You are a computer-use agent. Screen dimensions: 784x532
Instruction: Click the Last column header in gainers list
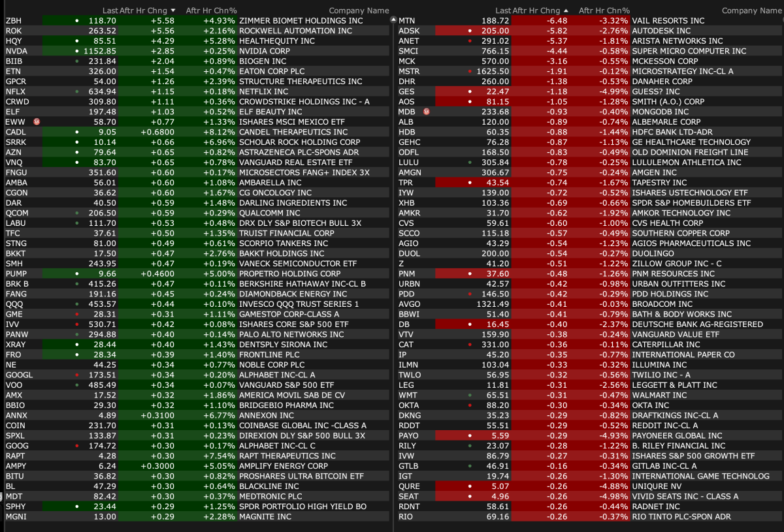pos(110,10)
